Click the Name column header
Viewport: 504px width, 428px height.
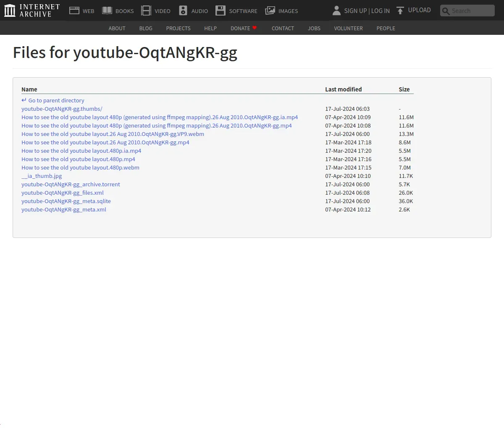pos(29,89)
